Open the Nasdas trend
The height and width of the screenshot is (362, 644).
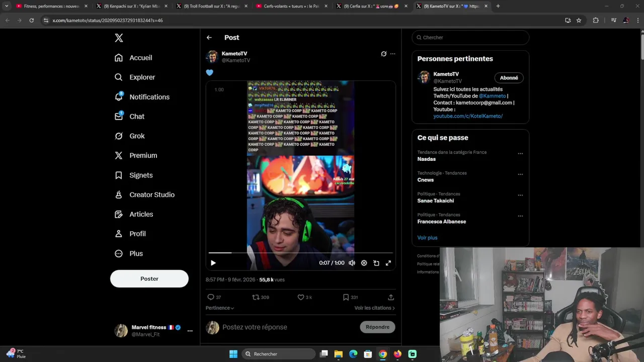[427, 159]
